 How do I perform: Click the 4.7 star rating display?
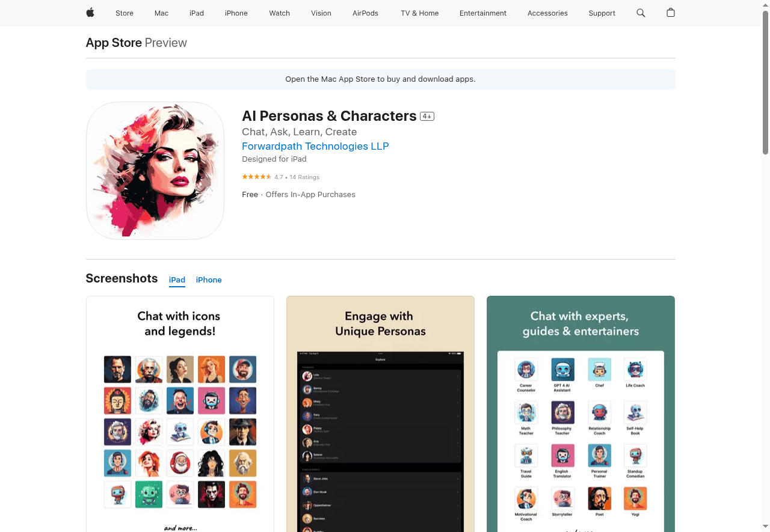click(280, 177)
